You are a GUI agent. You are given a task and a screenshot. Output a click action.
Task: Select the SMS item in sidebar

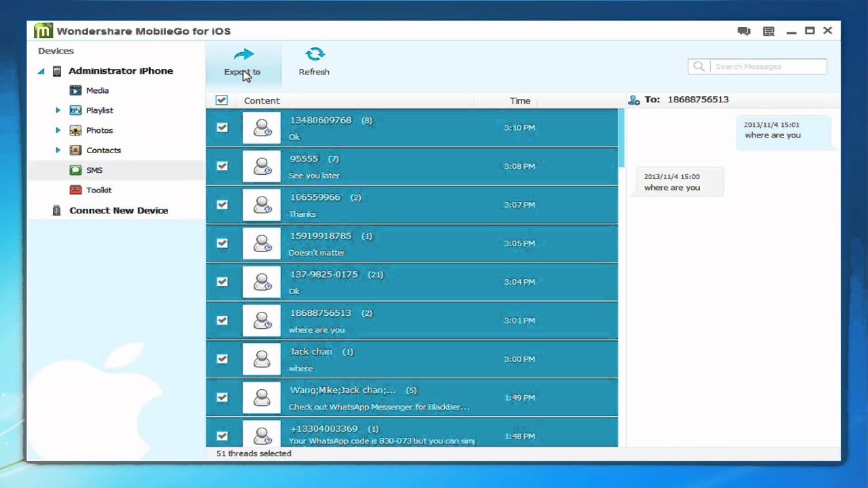pos(117,170)
